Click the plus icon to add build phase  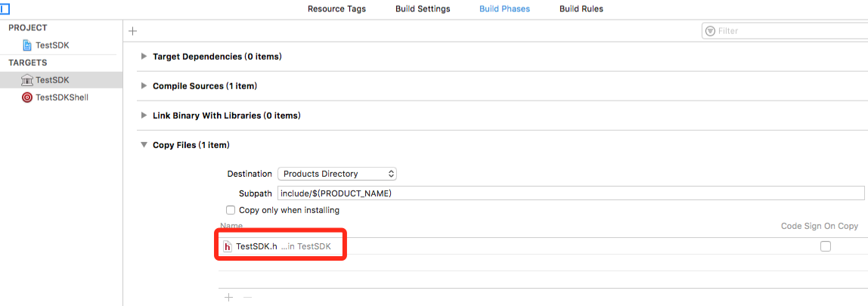(x=133, y=31)
